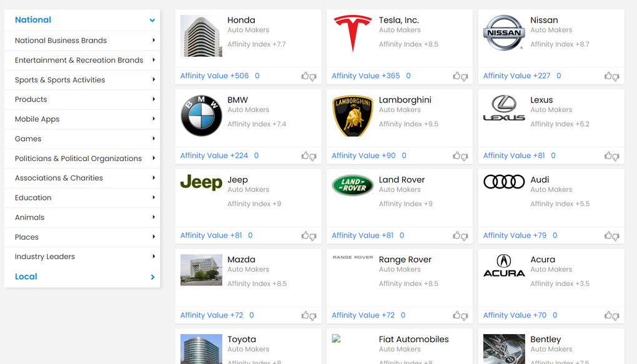Click the Audi four rings logo
The height and width of the screenshot is (364, 637).
pos(504,182)
